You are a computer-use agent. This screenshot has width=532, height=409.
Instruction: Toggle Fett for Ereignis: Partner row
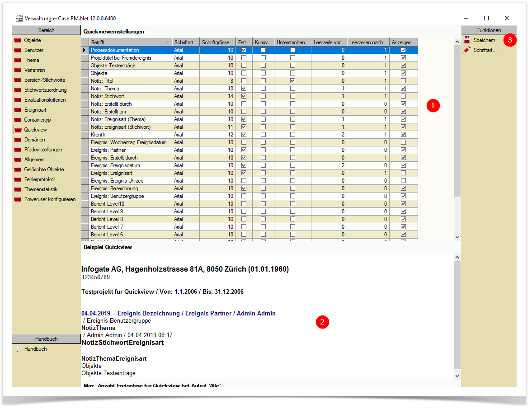click(x=244, y=150)
